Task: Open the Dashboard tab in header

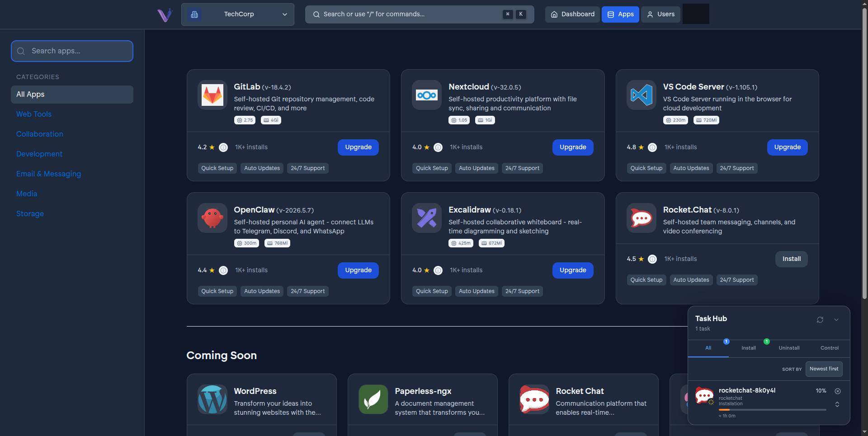Action: click(x=572, y=14)
